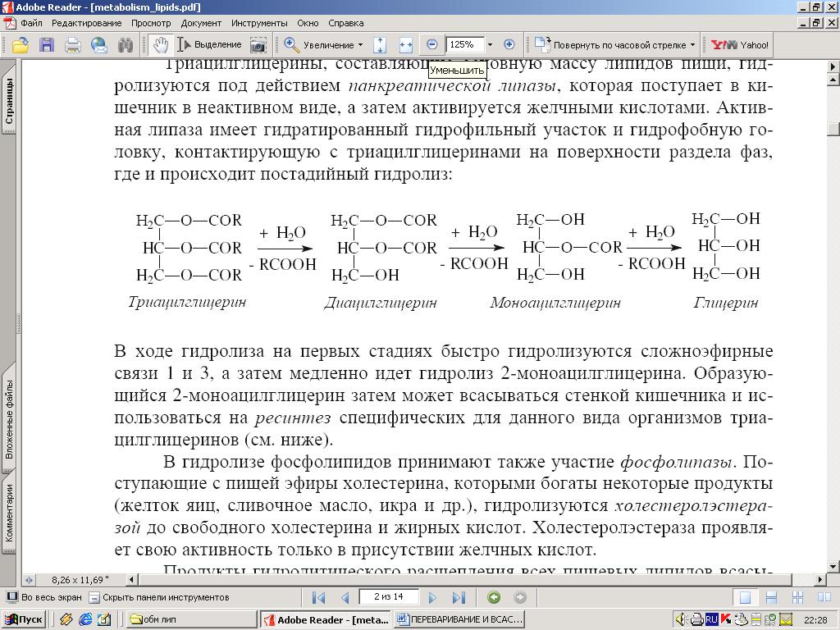Open the zoom percentage dropdown arrow
The height and width of the screenshot is (630, 840).
(490, 45)
